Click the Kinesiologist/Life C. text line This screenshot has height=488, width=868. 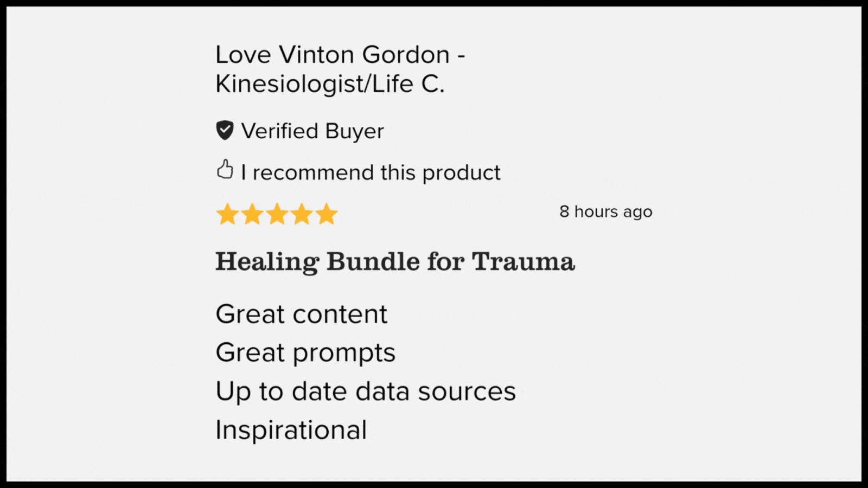click(x=330, y=84)
